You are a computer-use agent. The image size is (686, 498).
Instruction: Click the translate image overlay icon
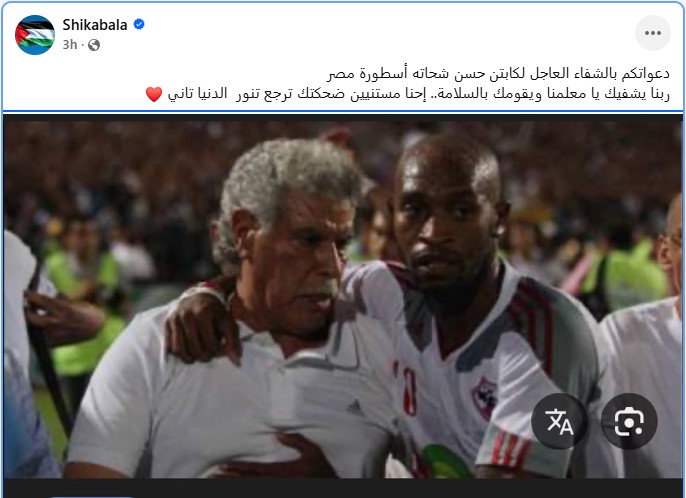pos(559,421)
